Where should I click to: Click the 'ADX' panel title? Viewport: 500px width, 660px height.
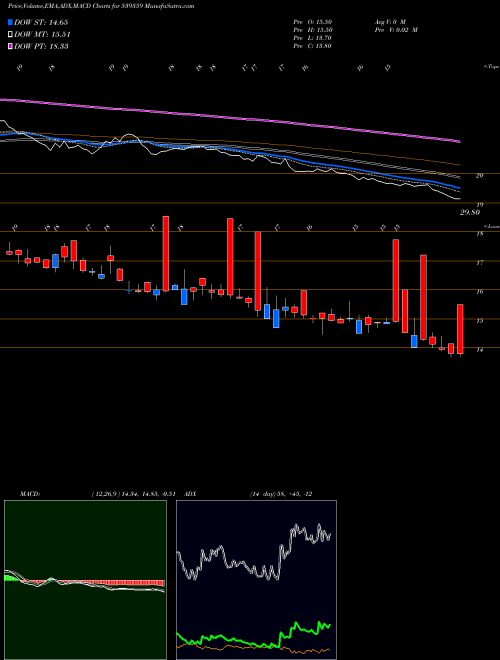[x=191, y=494]
